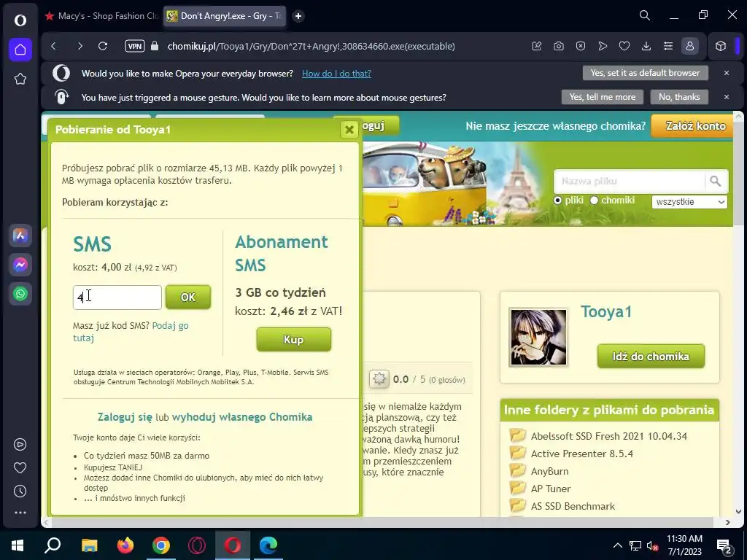Open 'Abelssoft SSD Fresh 2021 10.04.34' folder
Image resolution: width=747 pixels, height=560 pixels.
(609, 436)
